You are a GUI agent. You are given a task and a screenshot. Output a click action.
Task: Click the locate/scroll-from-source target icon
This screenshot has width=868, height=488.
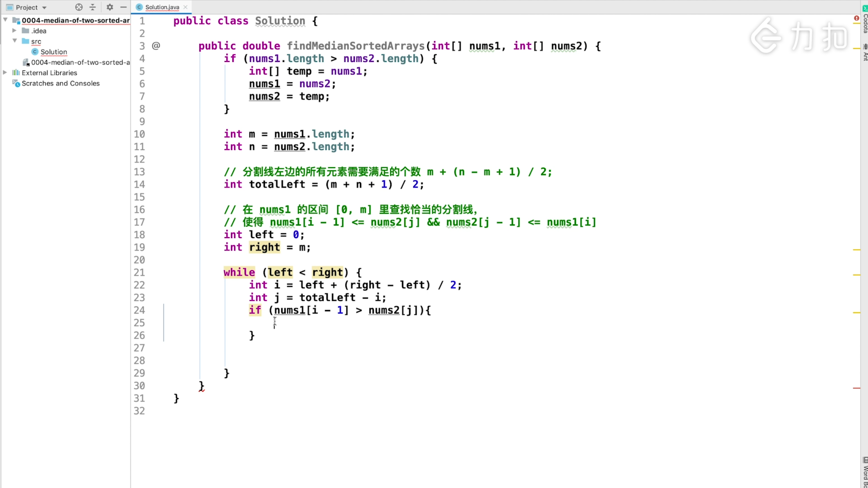coord(79,7)
